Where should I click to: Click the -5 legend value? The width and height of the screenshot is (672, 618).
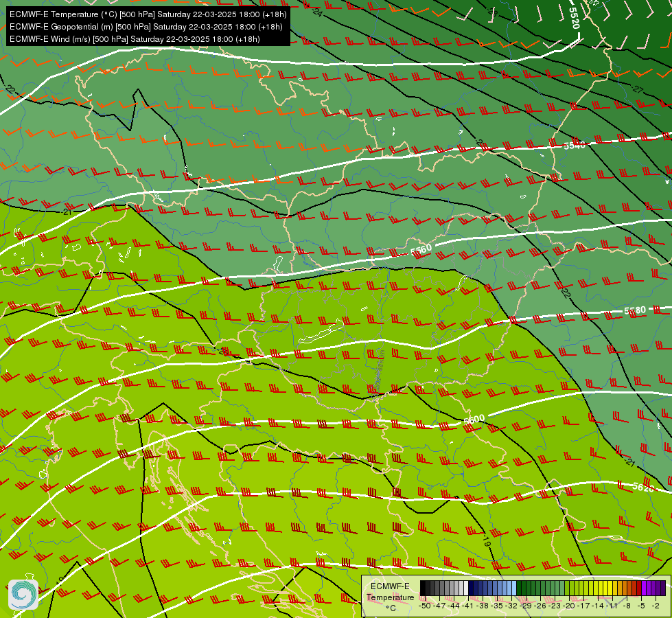[x=642, y=606]
